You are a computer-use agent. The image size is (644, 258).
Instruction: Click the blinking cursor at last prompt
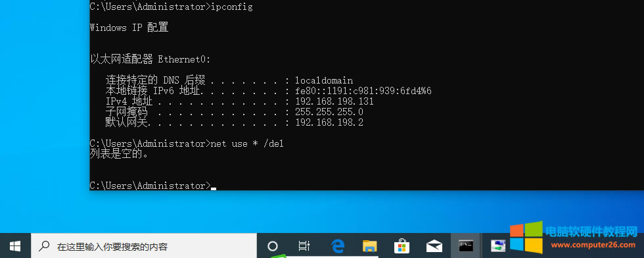point(214,188)
